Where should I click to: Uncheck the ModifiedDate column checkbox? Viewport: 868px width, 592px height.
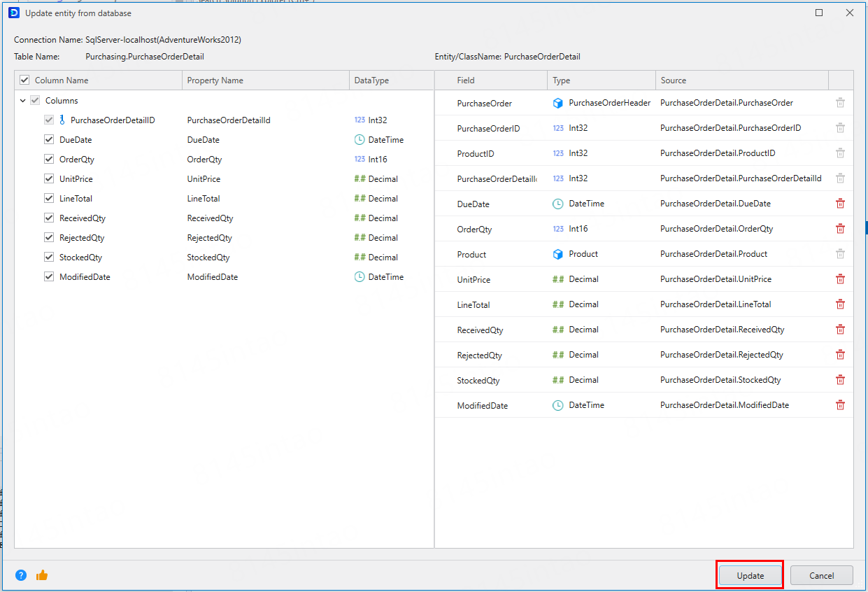pos(49,277)
